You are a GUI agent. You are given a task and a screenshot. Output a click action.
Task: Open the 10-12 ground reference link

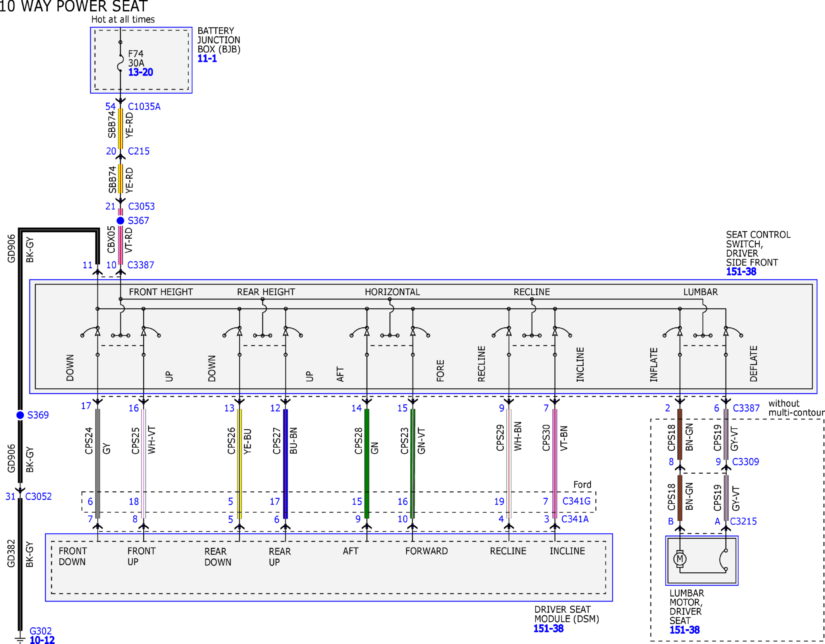pos(42,640)
